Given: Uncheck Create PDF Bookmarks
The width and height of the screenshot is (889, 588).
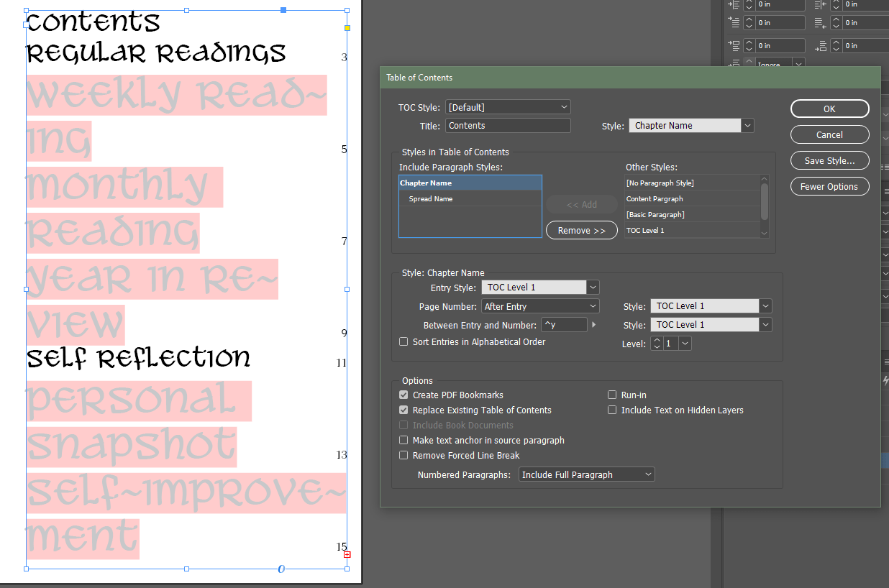Looking at the screenshot, I should [x=404, y=395].
